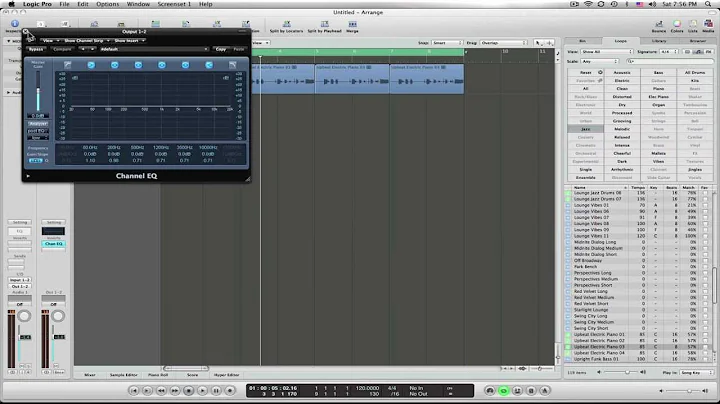Switch to the Library tab
The width and height of the screenshot is (720, 404).
point(658,41)
